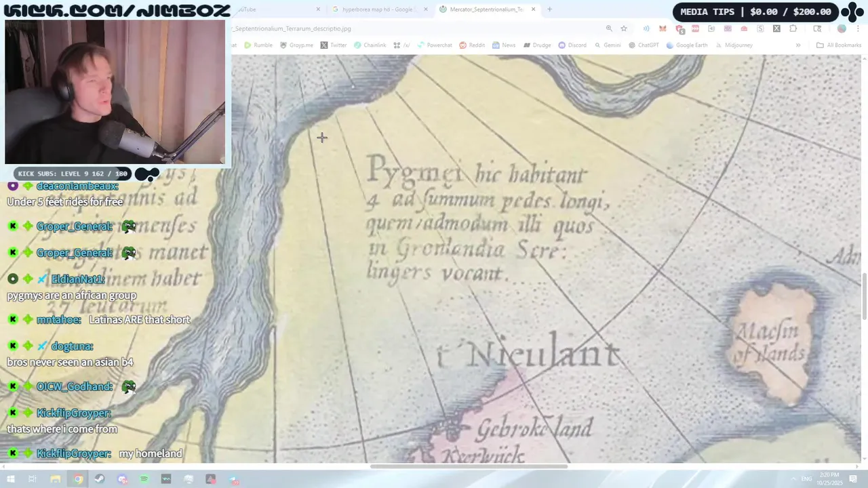Click the ENG language indicator
Viewport: 868px width, 488px height.
click(806, 479)
